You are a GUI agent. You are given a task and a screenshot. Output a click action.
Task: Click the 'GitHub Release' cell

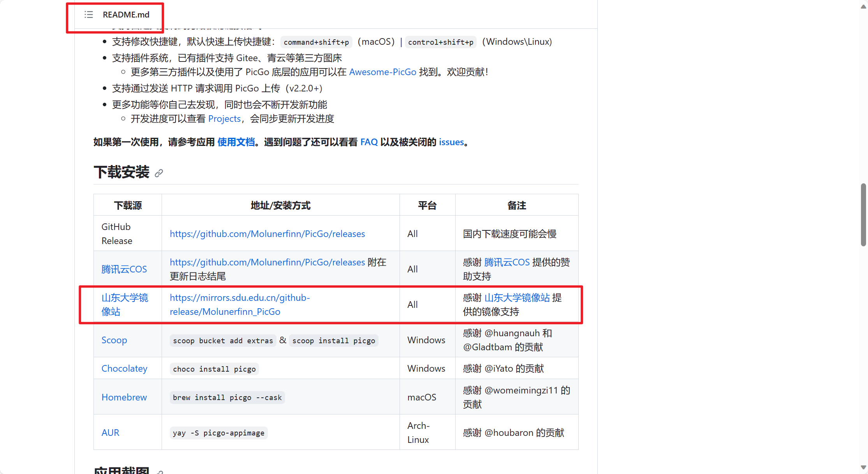tap(128, 234)
